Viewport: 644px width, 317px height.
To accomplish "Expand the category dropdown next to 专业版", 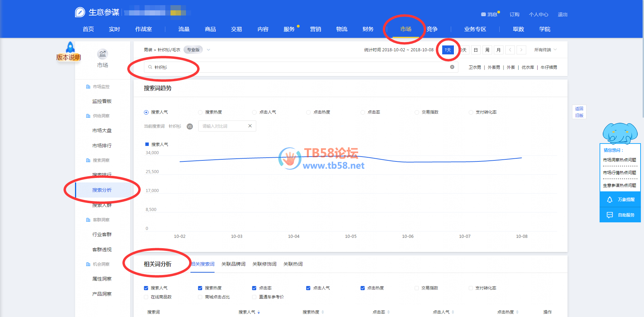I will pyautogui.click(x=208, y=50).
